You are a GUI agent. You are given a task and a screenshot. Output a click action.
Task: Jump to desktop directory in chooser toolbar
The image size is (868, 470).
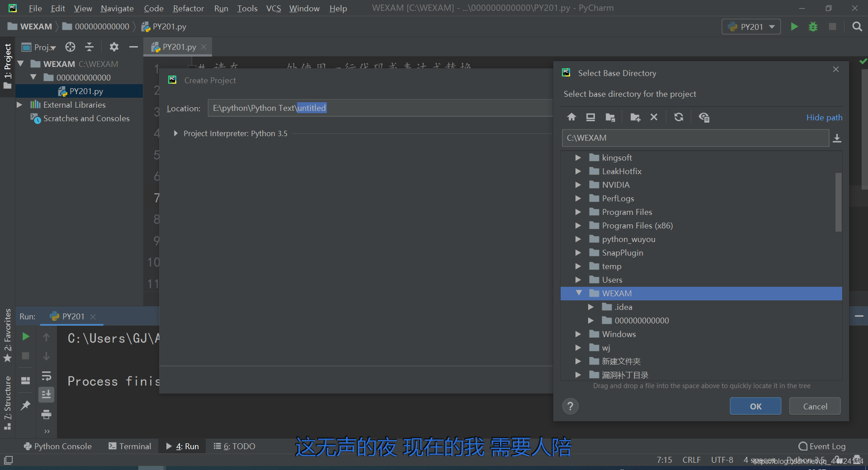[590, 117]
